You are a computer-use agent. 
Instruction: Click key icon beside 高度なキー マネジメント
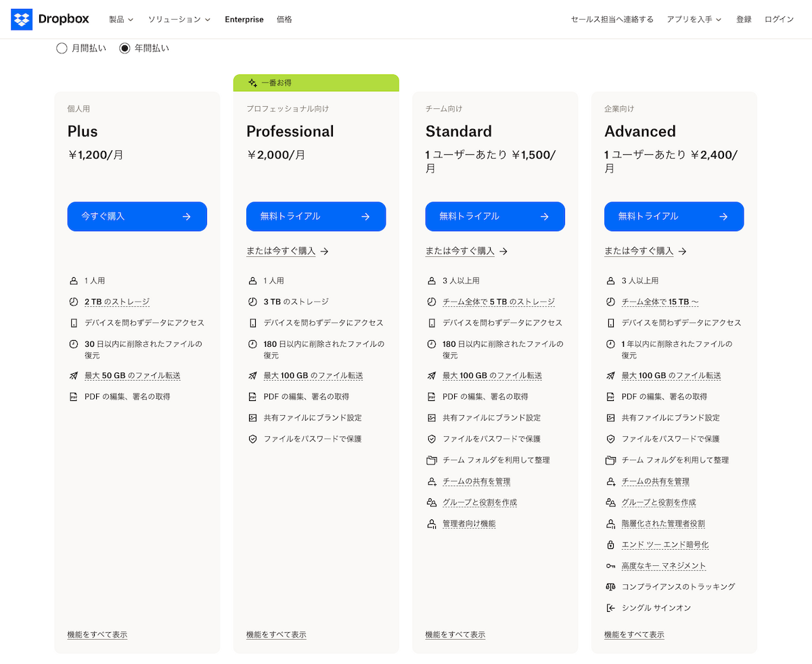coord(610,566)
